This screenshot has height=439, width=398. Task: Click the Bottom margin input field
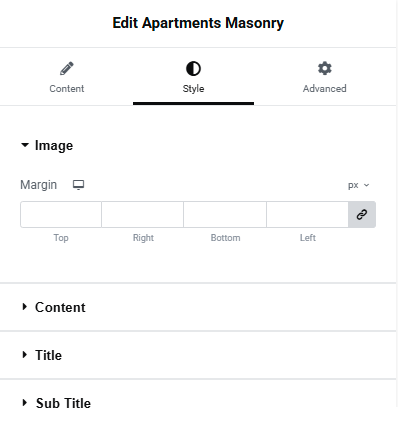pos(225,214)
